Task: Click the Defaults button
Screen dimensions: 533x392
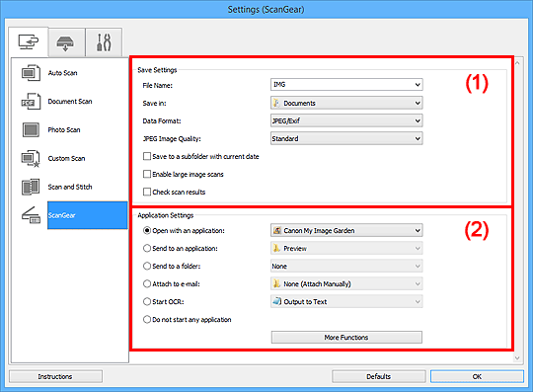Action: pyautogui.click(x=378, y=376)
